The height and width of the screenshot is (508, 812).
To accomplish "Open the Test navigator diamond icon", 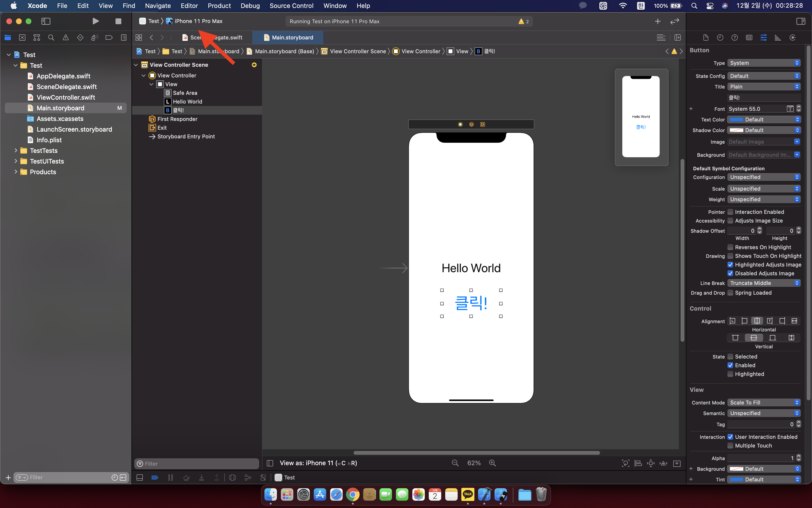I will [80, 38].
